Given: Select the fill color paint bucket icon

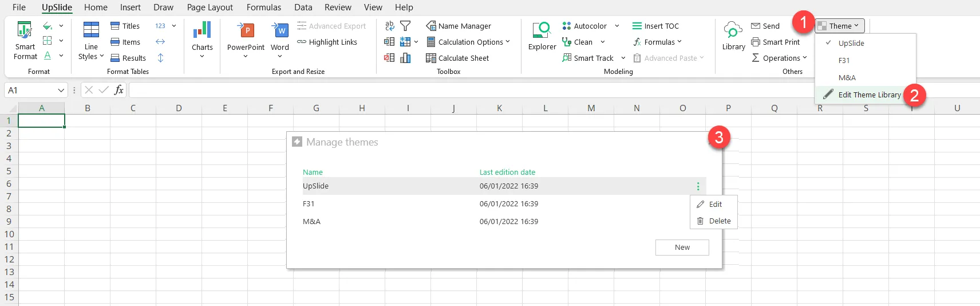Looking at the screenshot, I should tap(48, 26).
